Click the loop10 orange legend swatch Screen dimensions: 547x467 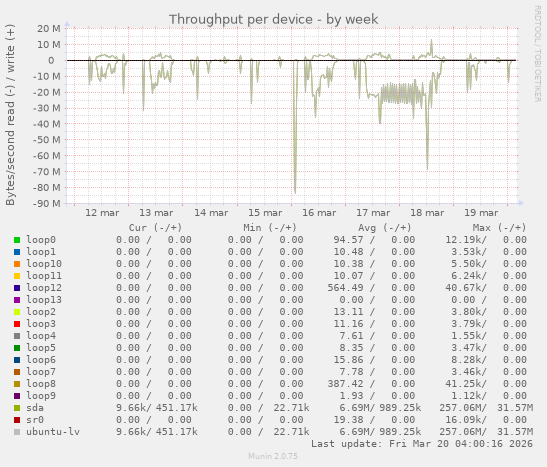17,264
